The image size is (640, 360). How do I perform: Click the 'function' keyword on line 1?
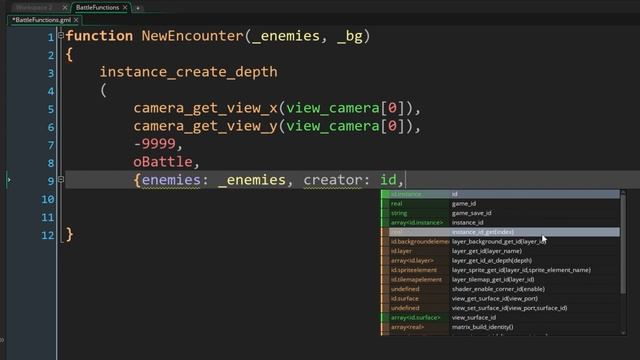pos(99,36)
